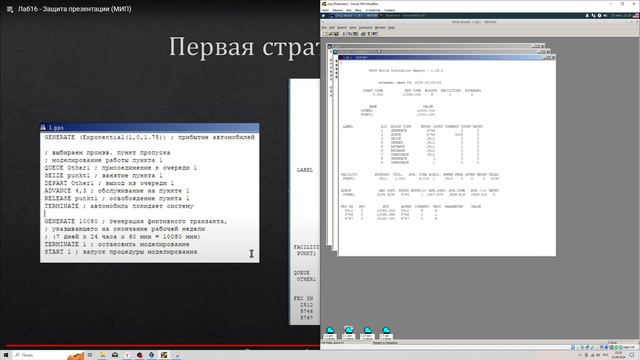The width and height of the screenshot is (640, 360).
Task: Click the VM panel clock
Action: [x=620, y=16]
